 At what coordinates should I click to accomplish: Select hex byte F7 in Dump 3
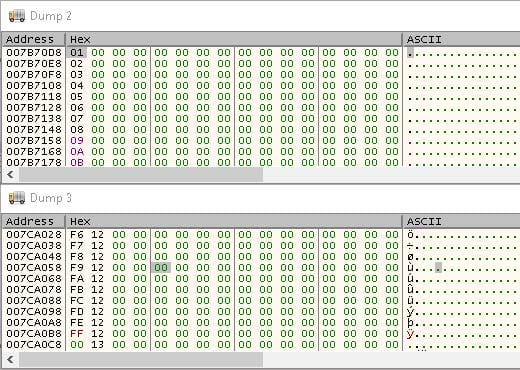(77, 246)
